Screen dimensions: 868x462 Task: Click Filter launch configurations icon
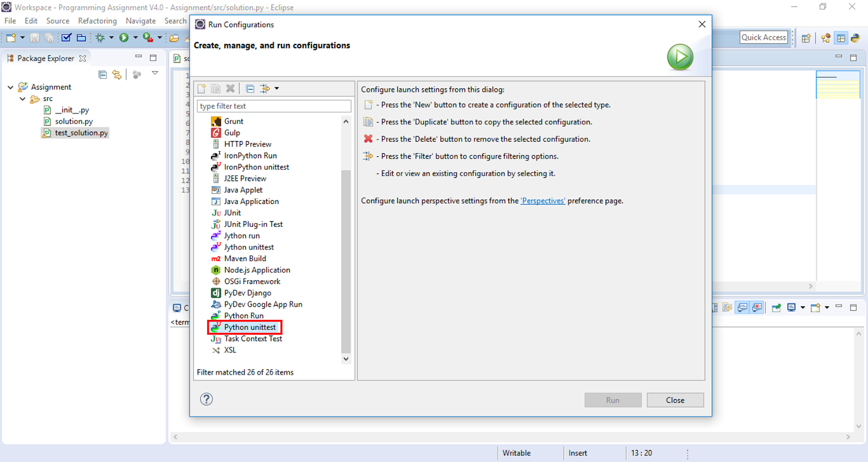coord(265,88)
